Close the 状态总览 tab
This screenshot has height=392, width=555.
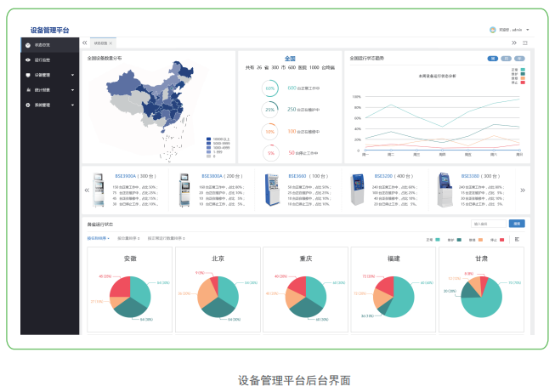(110, 43)
